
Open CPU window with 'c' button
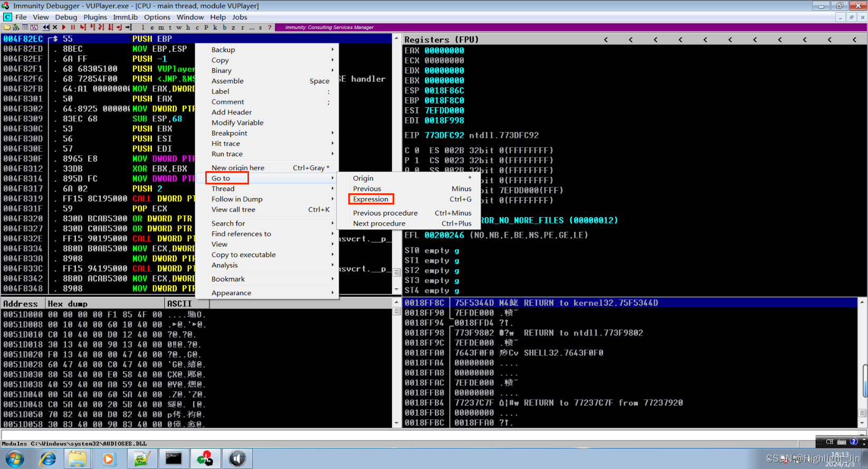(x=197, y=27)
